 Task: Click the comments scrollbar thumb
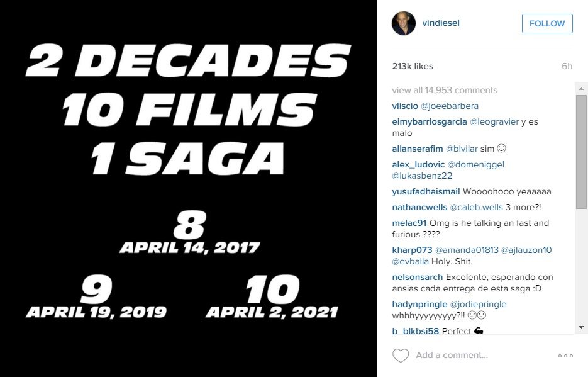tap(581, 152)
